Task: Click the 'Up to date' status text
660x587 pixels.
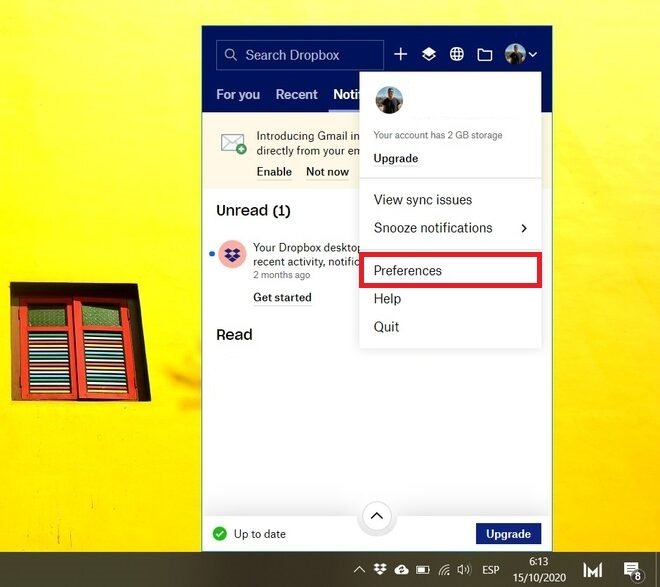Action: pos(260,534)
